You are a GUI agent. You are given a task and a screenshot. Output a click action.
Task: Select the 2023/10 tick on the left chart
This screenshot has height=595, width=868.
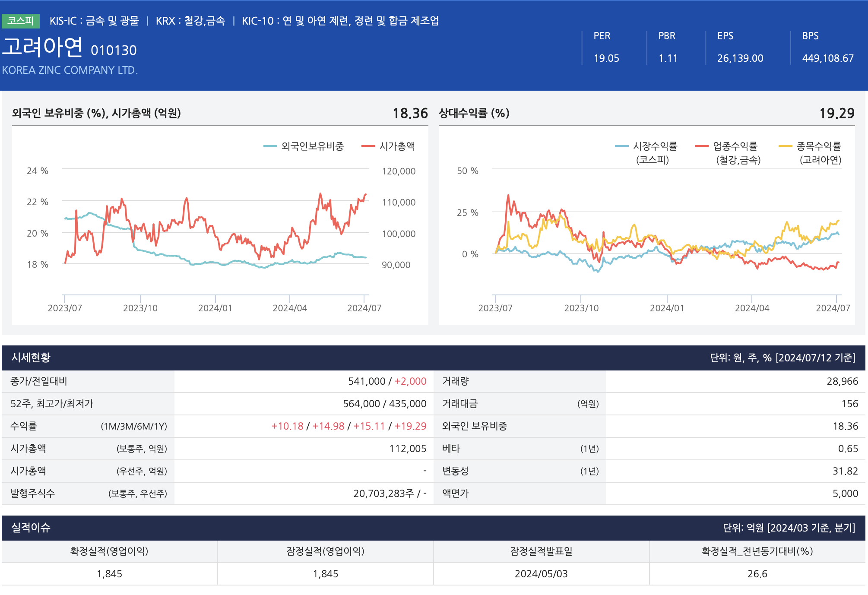pyautogui.click(x=140, y=308)
